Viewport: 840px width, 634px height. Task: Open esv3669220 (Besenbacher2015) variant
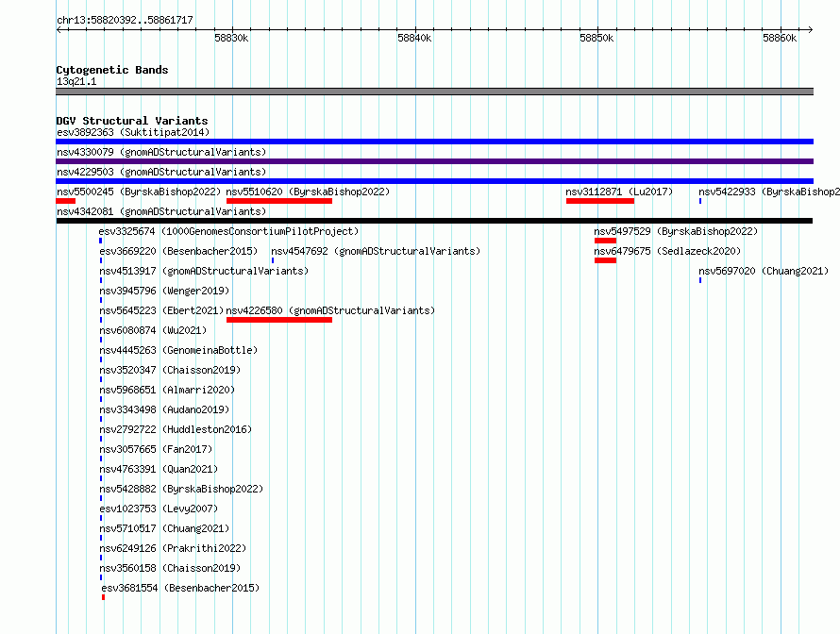[x=178, y=251]
